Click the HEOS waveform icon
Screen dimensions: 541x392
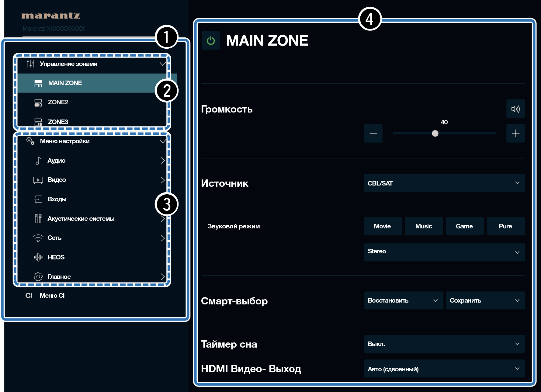pos(38,257)
